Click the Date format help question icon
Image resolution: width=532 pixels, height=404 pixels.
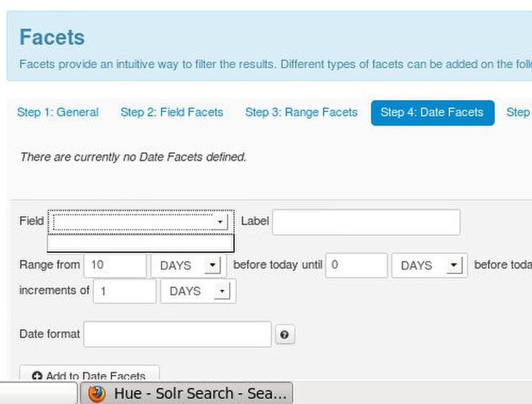[285, 335]
